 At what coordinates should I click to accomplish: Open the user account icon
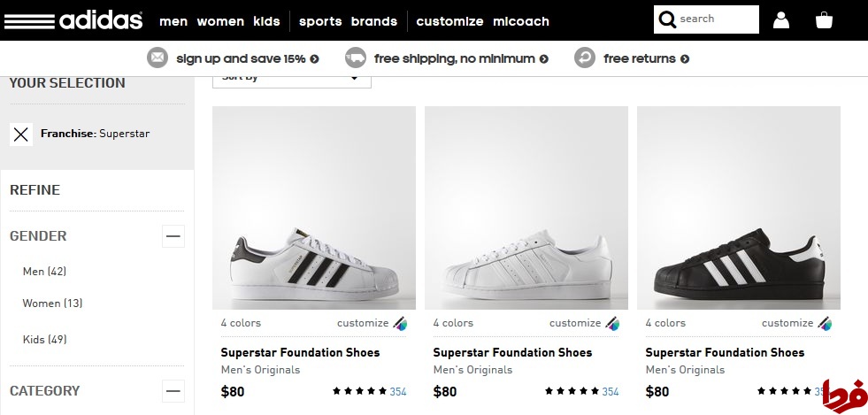[781, 19]
